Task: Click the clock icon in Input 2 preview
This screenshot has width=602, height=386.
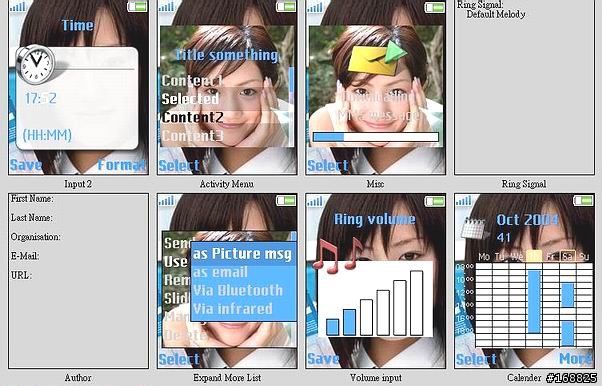Action: pyautogui.click(x=36, y=64)
